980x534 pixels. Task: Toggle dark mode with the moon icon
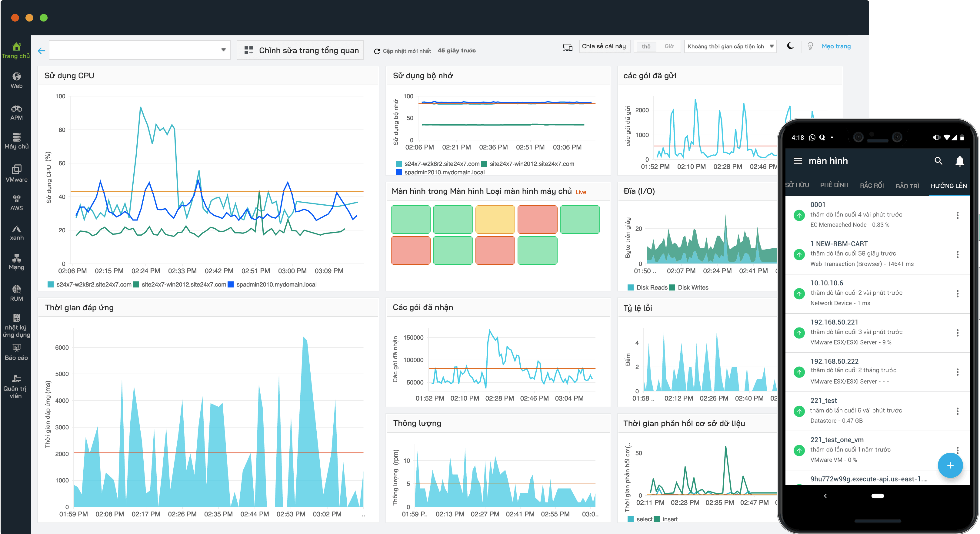791,46
